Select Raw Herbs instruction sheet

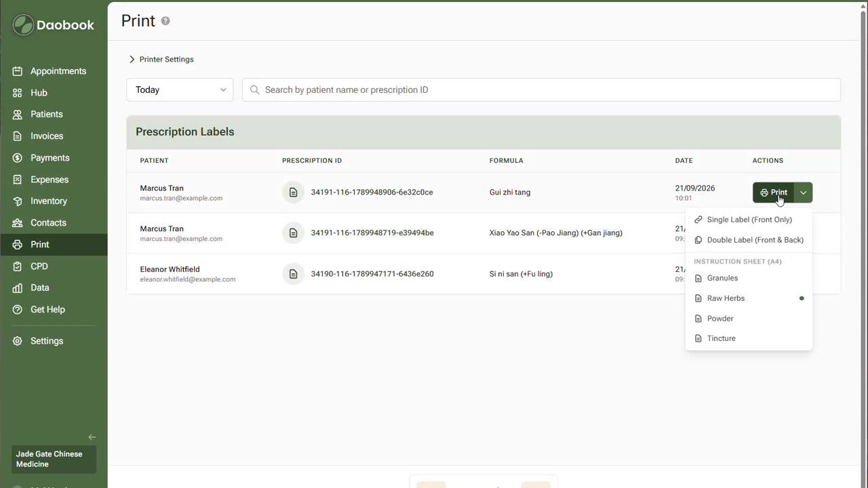(749, 298)
